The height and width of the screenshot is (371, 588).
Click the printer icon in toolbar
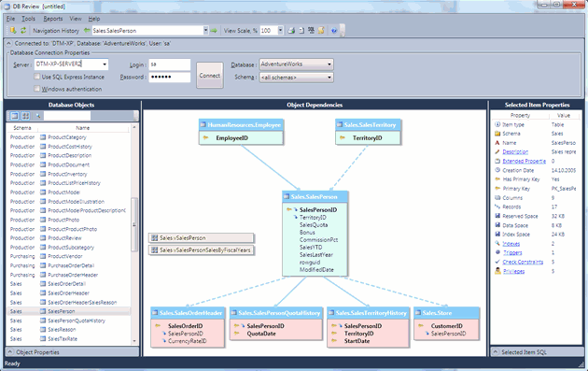(291, 31)
